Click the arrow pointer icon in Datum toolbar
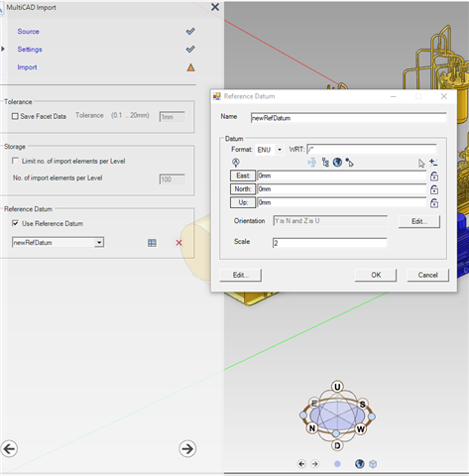469x476 pixels. [421, 163]
